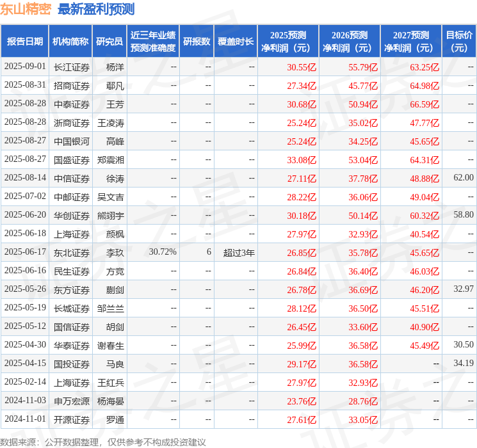Click target price 58.80
477x448 pixels.
[x=464, y=214]
